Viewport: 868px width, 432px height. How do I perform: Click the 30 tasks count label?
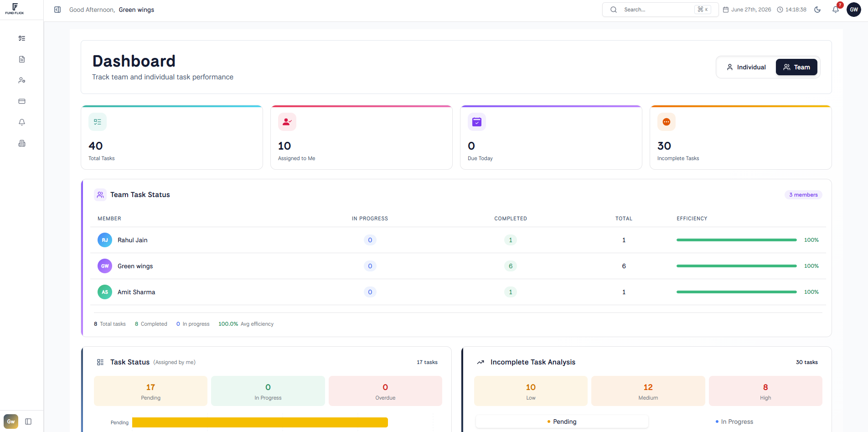(x=807, y=362)
